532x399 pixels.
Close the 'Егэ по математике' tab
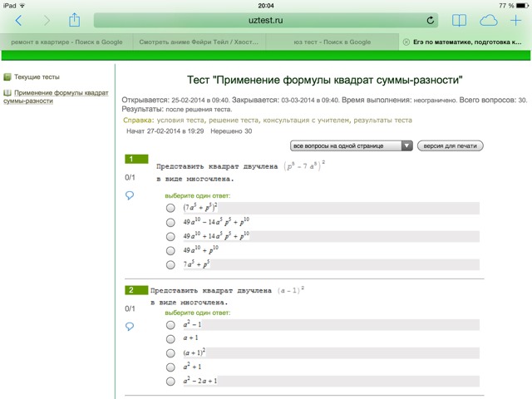(406, 42)
